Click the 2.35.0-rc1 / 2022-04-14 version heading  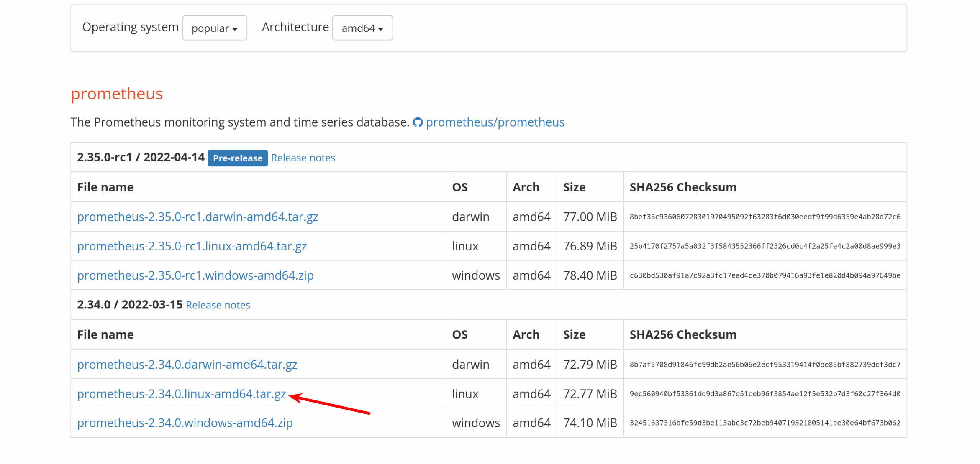[141, 157]
